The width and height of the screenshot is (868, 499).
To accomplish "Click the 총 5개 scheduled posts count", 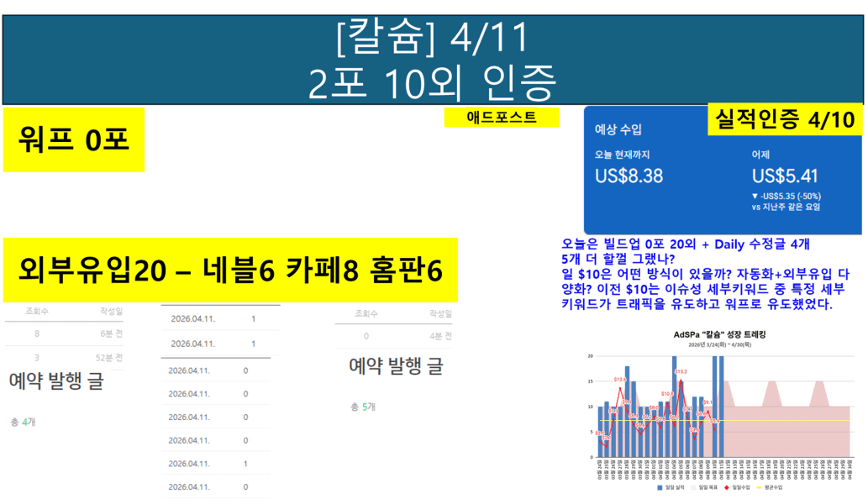I will pyautogui.click(x=363, y=407).
